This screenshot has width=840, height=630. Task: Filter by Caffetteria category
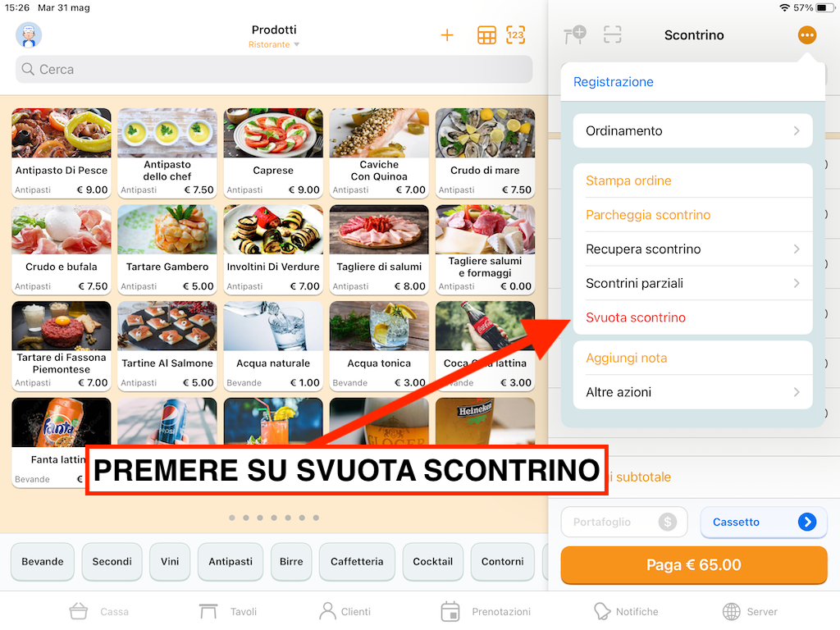(357, 561)
